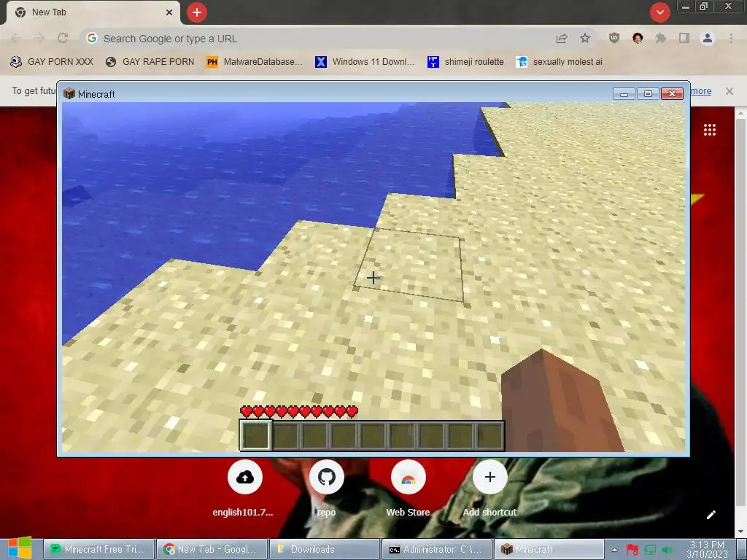Screen dimensions: 747x560
Task: Open the uBlock shield extension icon
Action: pos(614,38)
